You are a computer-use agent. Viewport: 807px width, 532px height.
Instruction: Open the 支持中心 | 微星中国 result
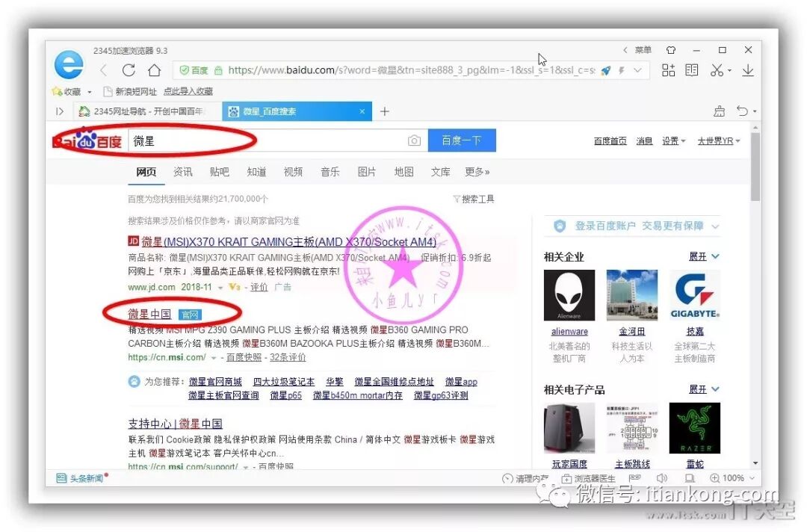click(x=175, y=424)
